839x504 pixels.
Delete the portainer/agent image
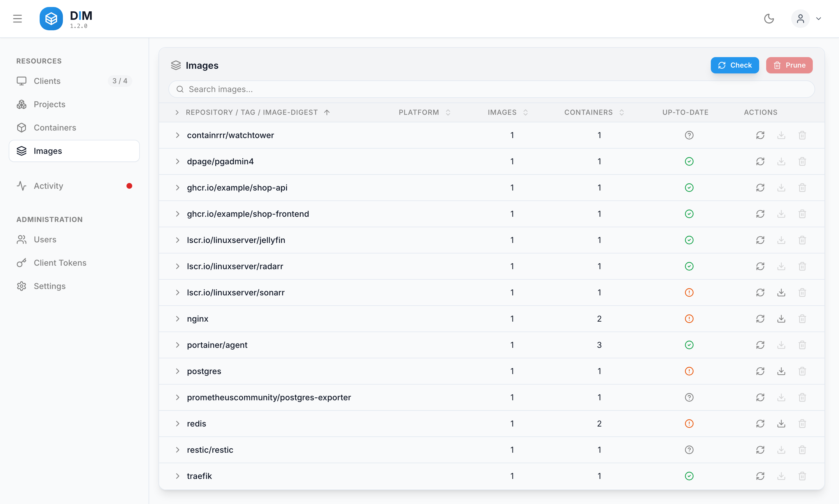[802, 345]
